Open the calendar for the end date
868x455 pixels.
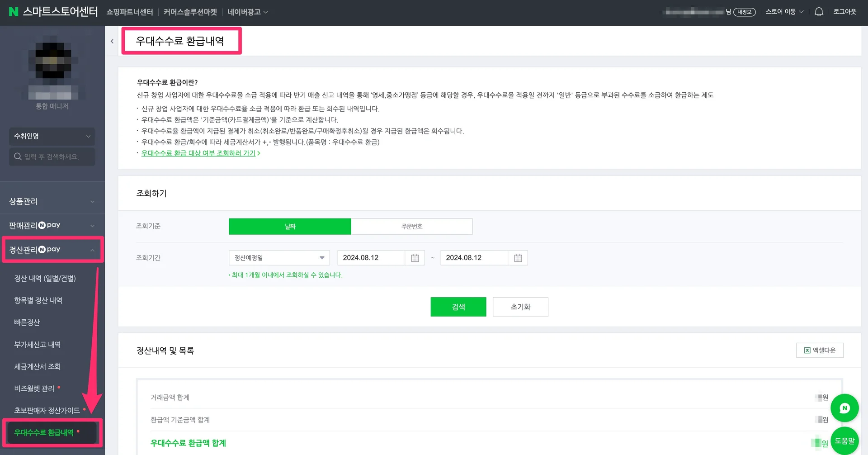(x=518, y=257)
